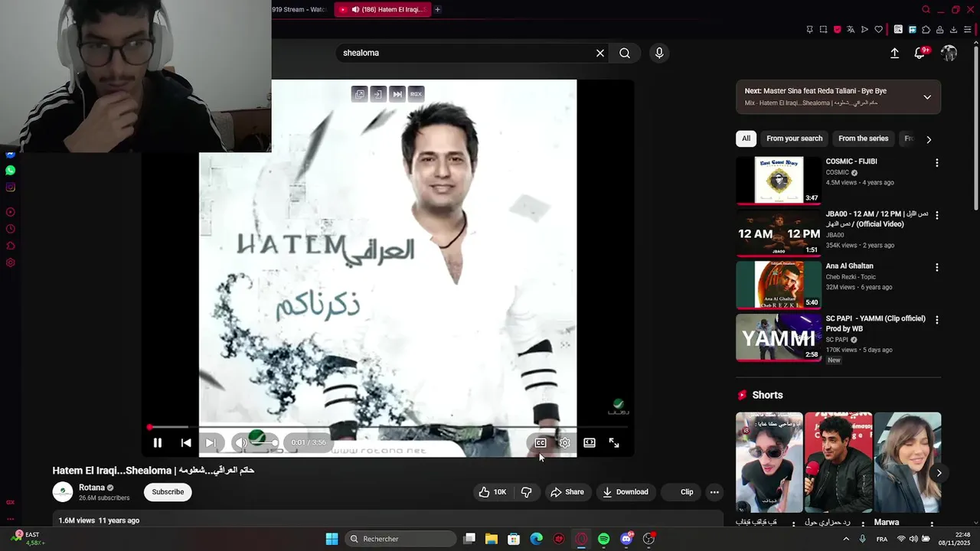Open Ana Al Ghaltan video
This screenshot has height=551, width=980.
tap(779, 285)
